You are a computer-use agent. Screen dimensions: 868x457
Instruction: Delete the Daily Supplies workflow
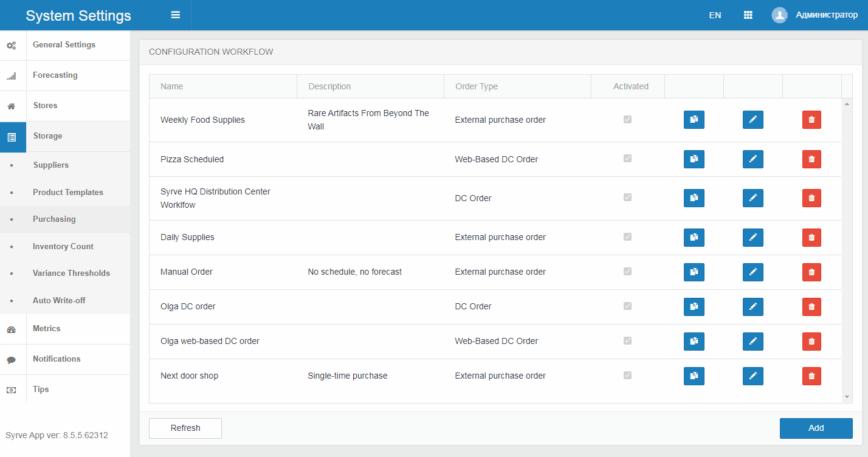pyautogui.click(x=811, y=237)
